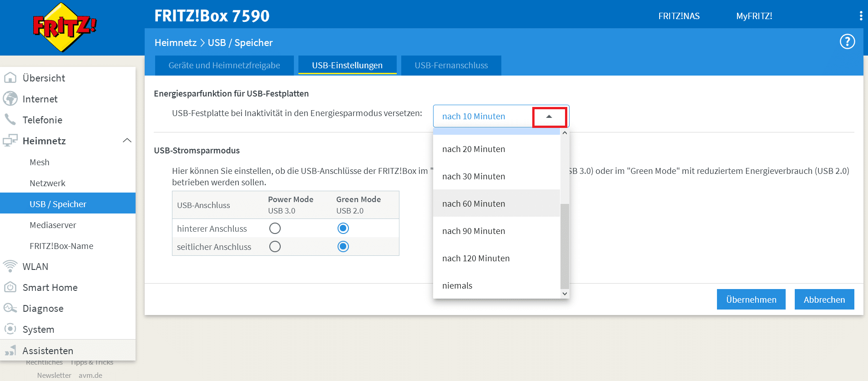Open WLAN menu entry

click(68, 266)
